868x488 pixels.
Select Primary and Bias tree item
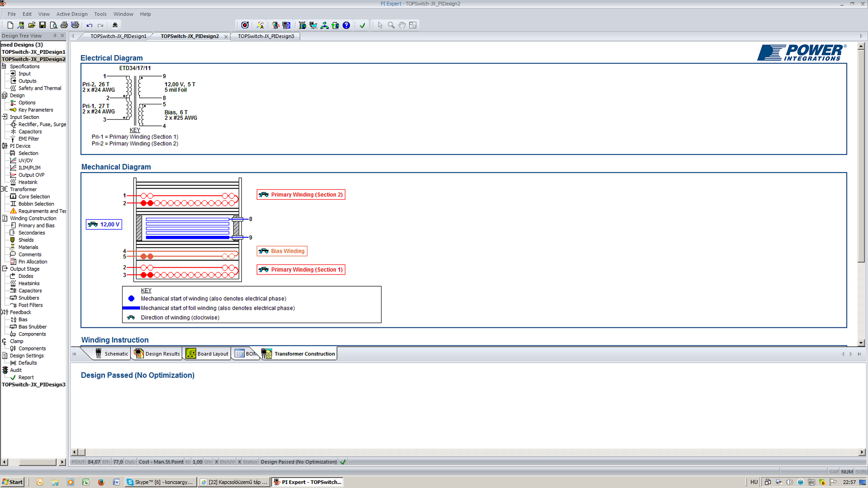(36, 226)
